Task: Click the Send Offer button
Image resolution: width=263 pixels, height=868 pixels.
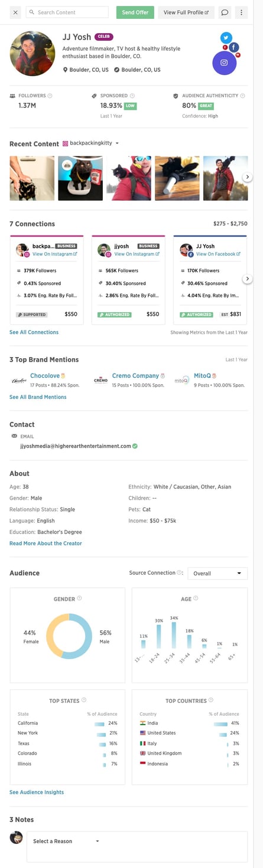Action: [x=135, y=12]
